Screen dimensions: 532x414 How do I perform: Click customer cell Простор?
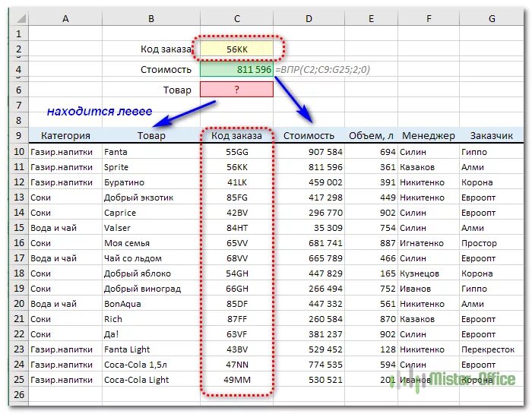pyautogui.click(x=492, y=243)
